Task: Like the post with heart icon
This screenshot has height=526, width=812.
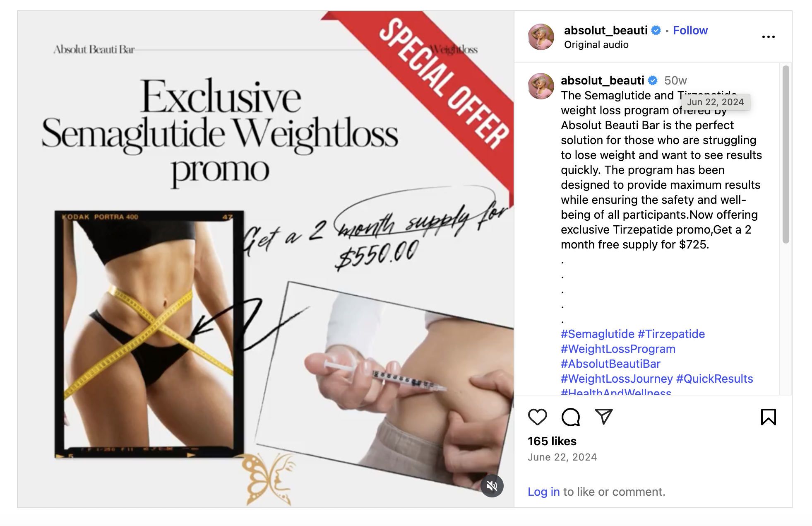Action: pos(537,417)
